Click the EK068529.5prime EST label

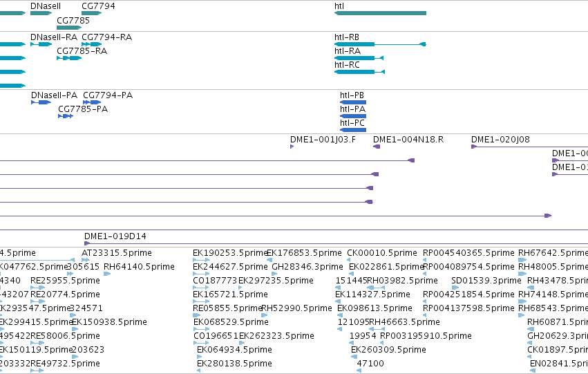[x=231, y=322]
